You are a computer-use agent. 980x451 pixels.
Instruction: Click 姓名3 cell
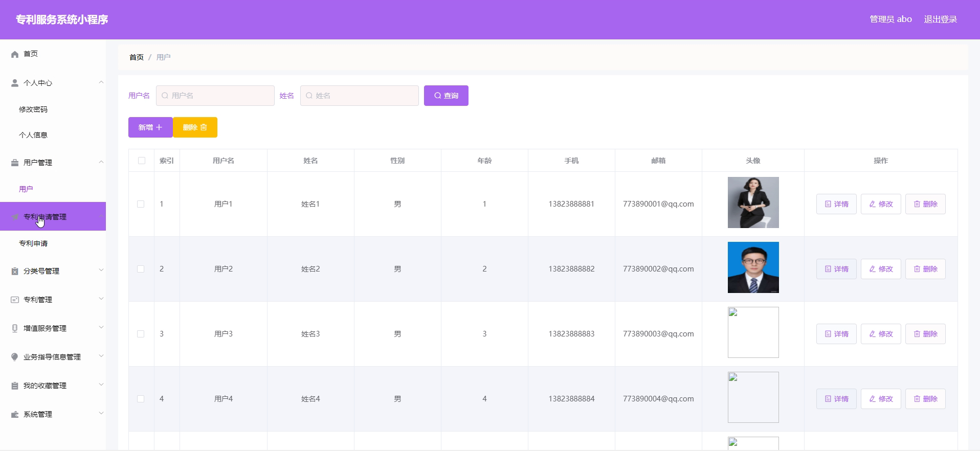coord(310,334)
